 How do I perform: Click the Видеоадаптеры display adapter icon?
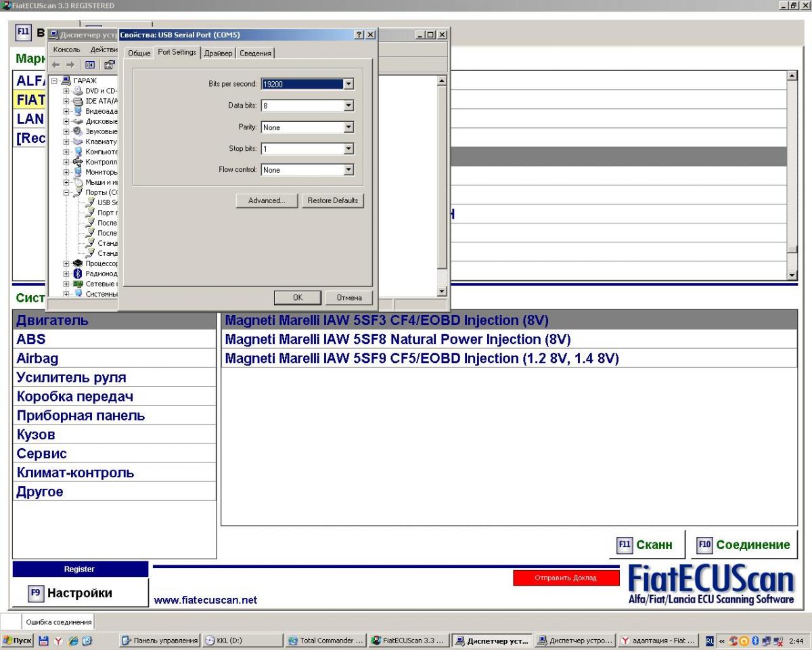pos(78,111)
